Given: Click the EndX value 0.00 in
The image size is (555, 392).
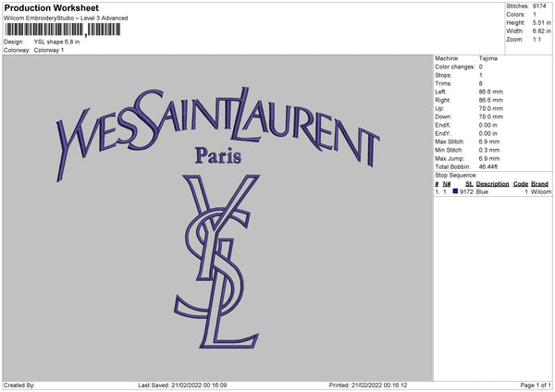Looking at the screenshot, I should [488, 125].
